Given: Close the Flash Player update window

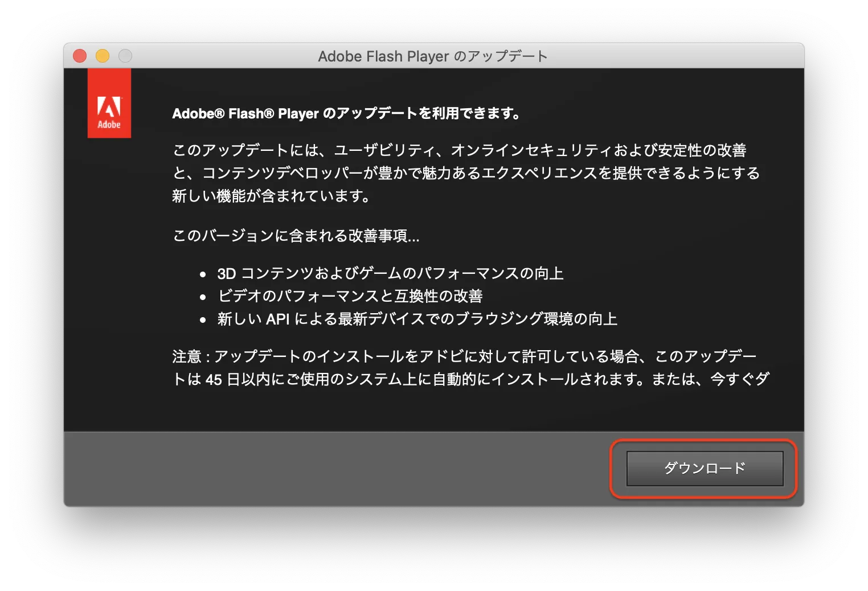Looking at the screenshot, I should 80,56.
